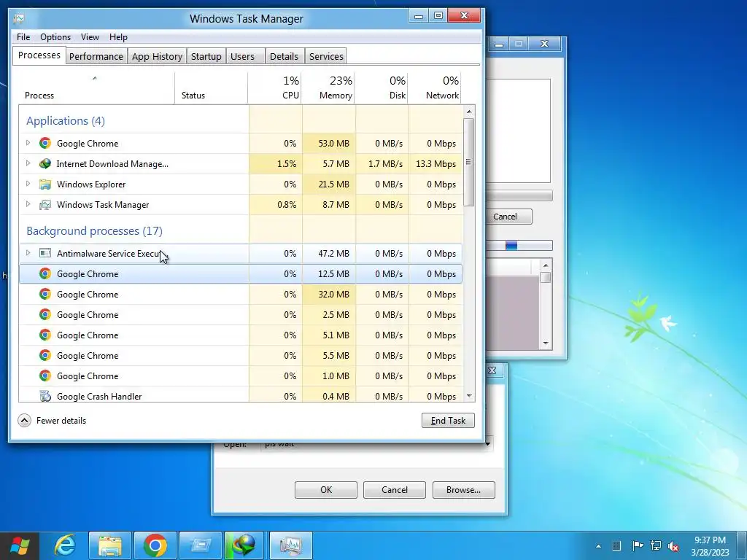Sort by the CPU column header
Image resolution: width=747 pixels, height=560 pixels.
click(x=274, y=88)
